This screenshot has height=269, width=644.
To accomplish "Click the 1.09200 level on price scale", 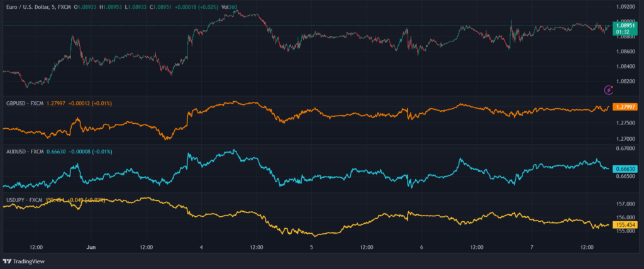I will (x=627, y=8).
